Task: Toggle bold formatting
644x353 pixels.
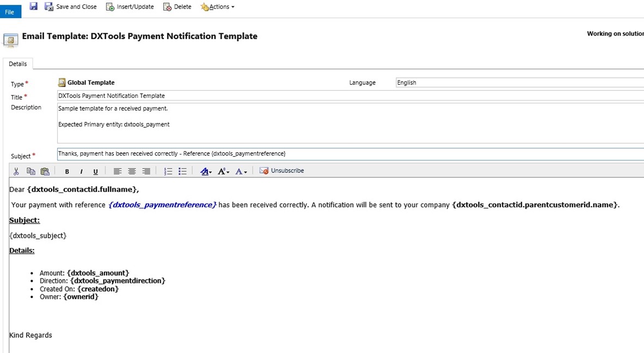Action: point(67,171)
